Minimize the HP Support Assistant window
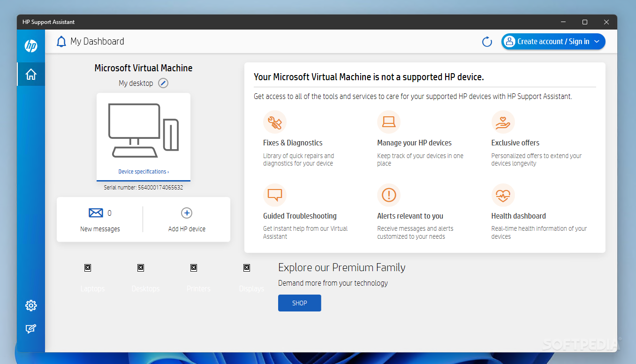 coord(563,22)
